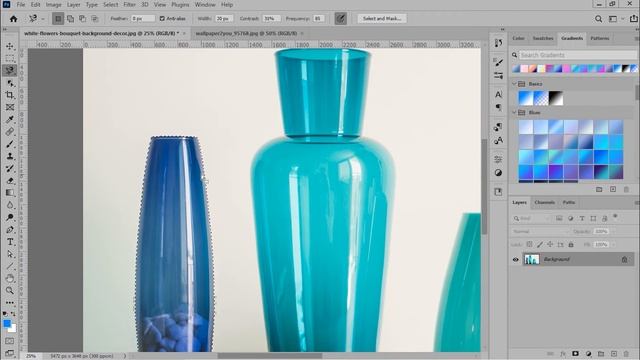The image size is (640, 360).
Task: Click the Search Gradients field
Action: pyautogui.click(x=577, y=55)
